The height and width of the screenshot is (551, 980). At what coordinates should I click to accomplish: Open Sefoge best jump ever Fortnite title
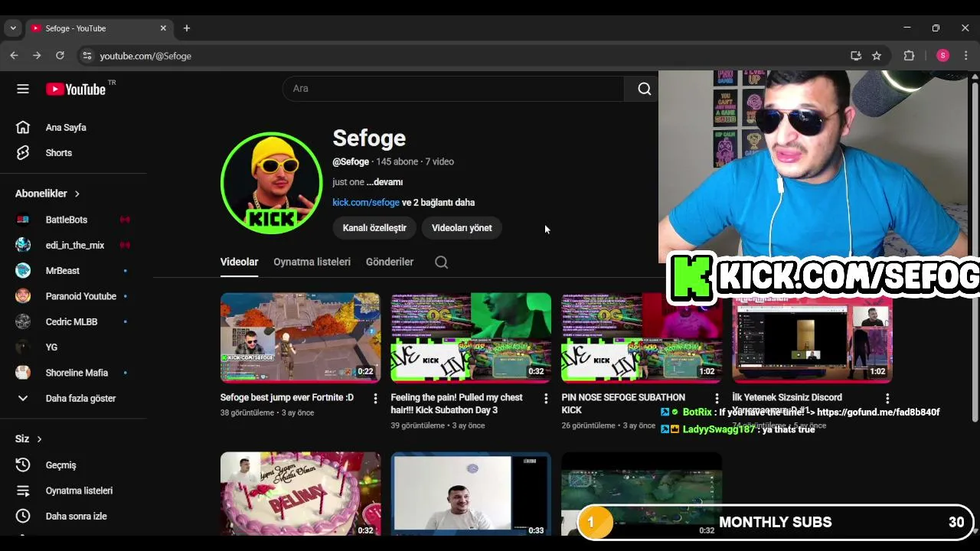[x=287, y=398]
